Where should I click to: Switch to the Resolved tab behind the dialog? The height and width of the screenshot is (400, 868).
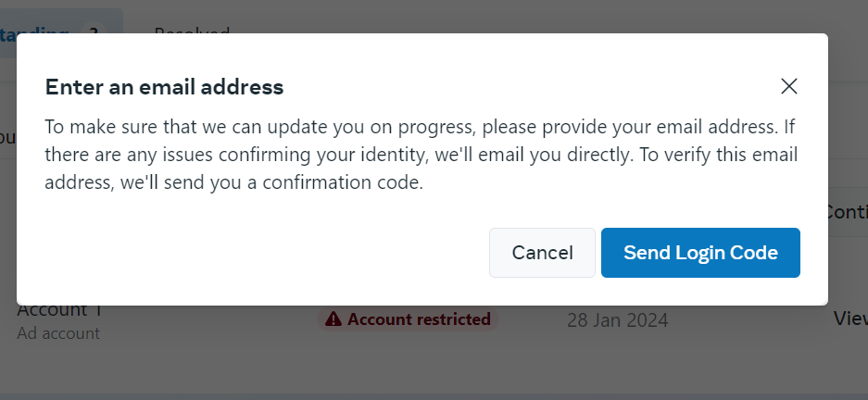[192, 29]
